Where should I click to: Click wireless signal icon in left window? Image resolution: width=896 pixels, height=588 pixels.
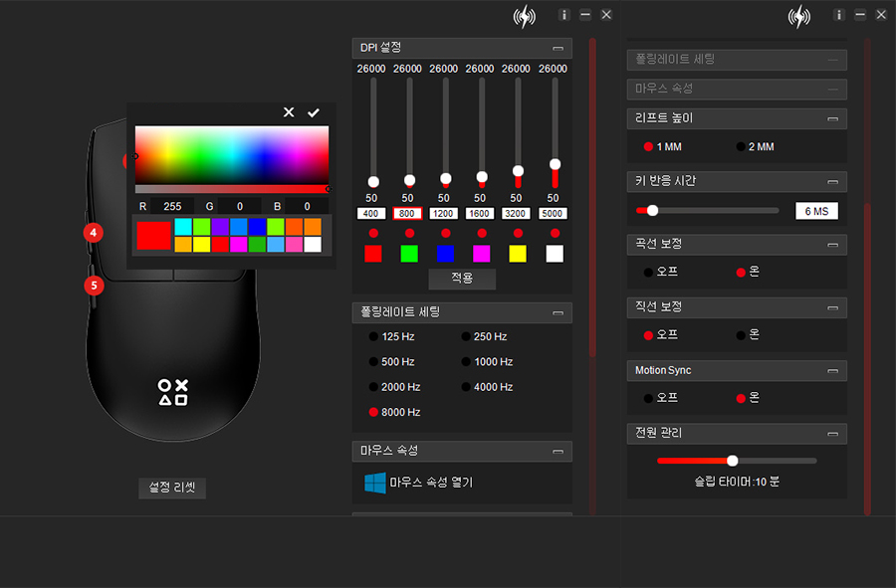coord(524,17)
